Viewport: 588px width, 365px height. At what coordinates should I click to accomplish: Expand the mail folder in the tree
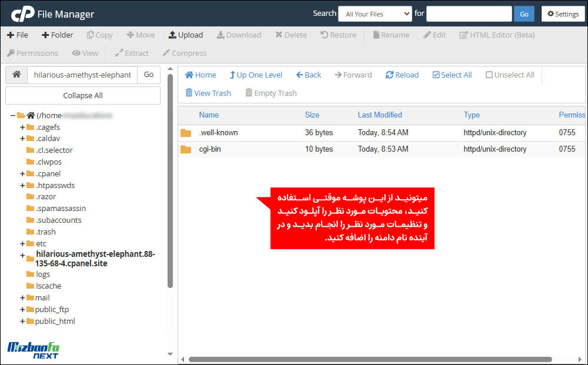coord(22,297)
